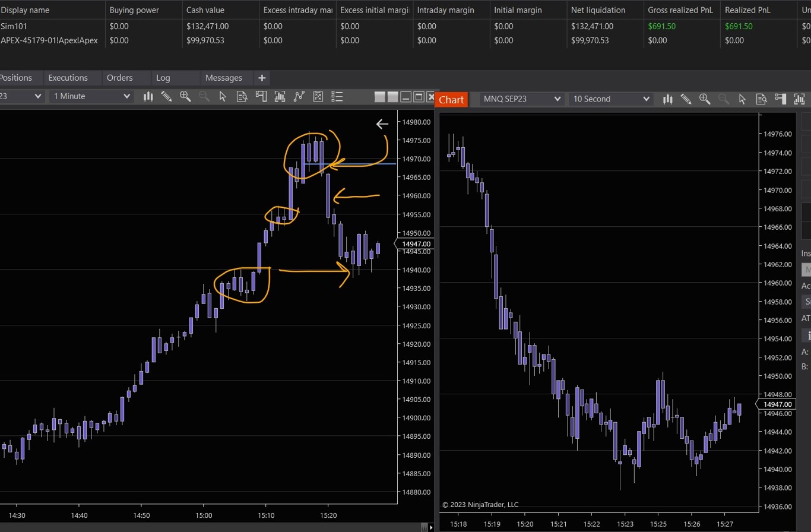Sort by Buying power column header
Image resolution: width=811 pixels, height=532 pixels.
[143, 10]
